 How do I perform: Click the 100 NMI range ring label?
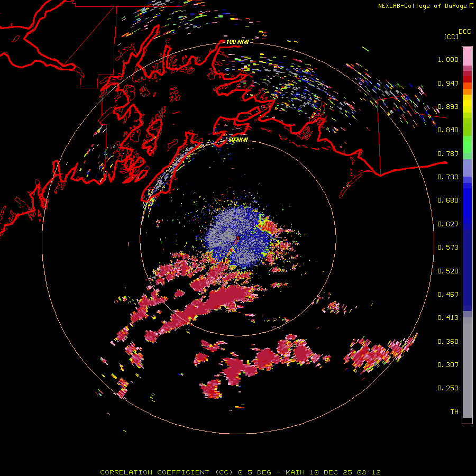click(237, 42)
